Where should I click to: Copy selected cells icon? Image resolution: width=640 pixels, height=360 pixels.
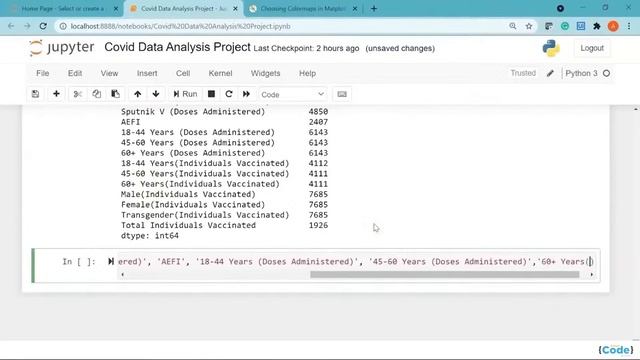coord(96,94)
